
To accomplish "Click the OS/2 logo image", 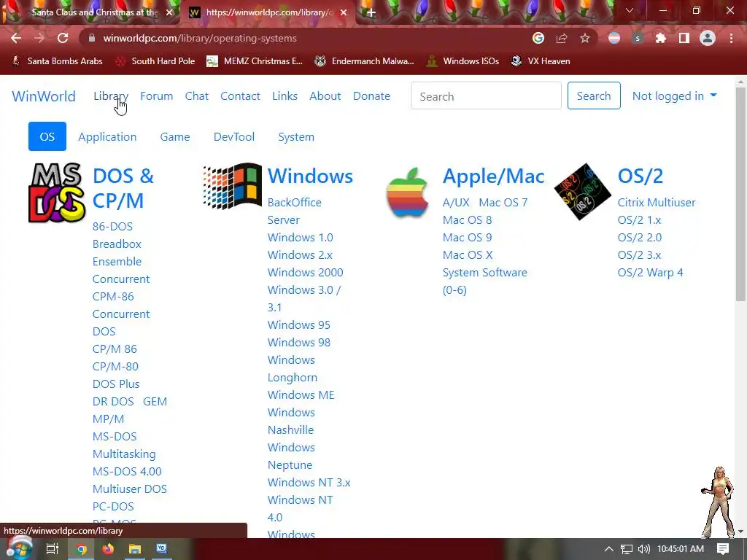I will 583,192.
